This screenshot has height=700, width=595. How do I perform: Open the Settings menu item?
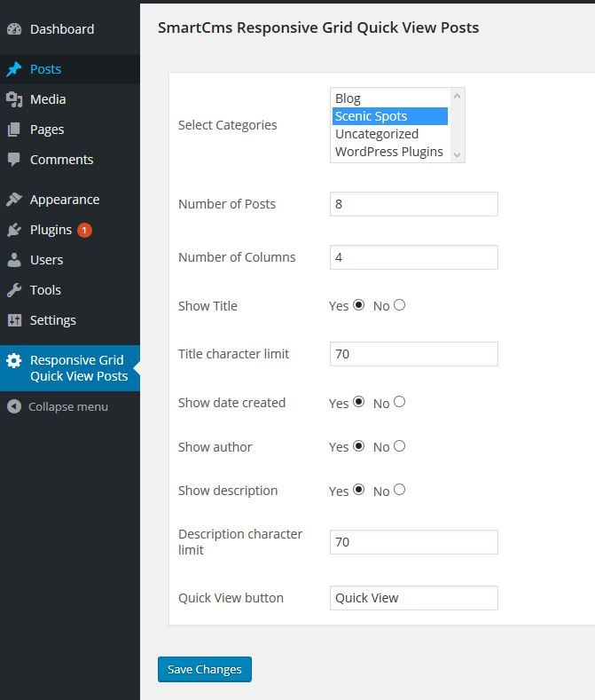[53, 320]
